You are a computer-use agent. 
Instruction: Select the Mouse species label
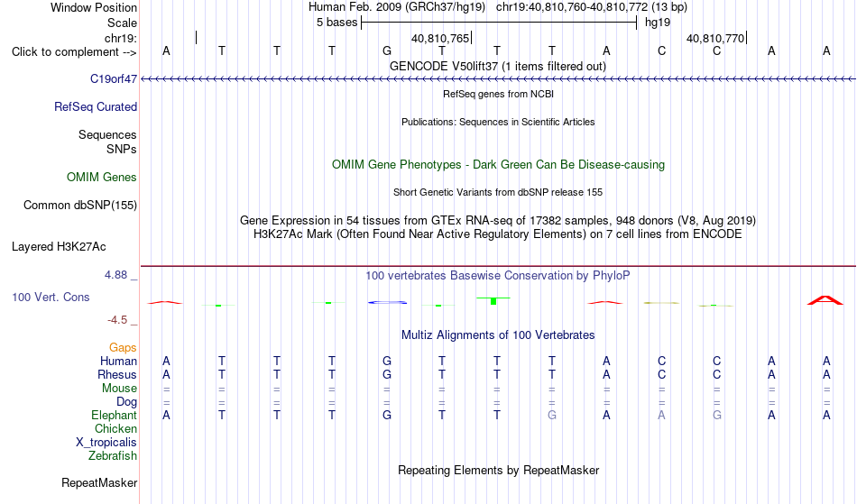coord(119,389)
